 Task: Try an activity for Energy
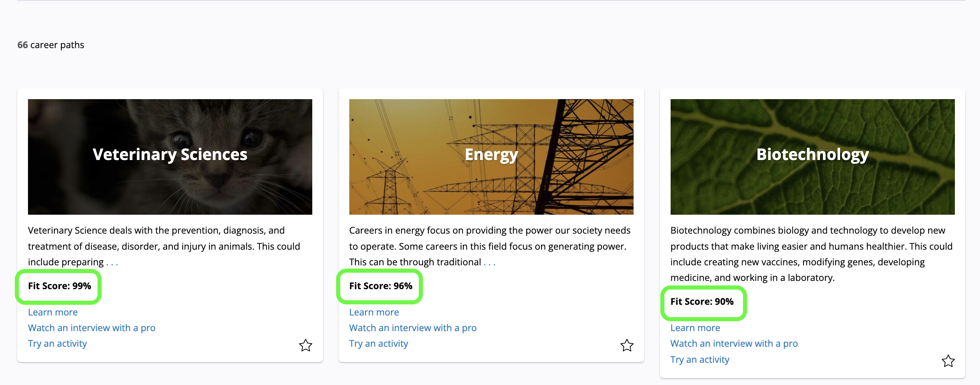[x=379, y=343]
